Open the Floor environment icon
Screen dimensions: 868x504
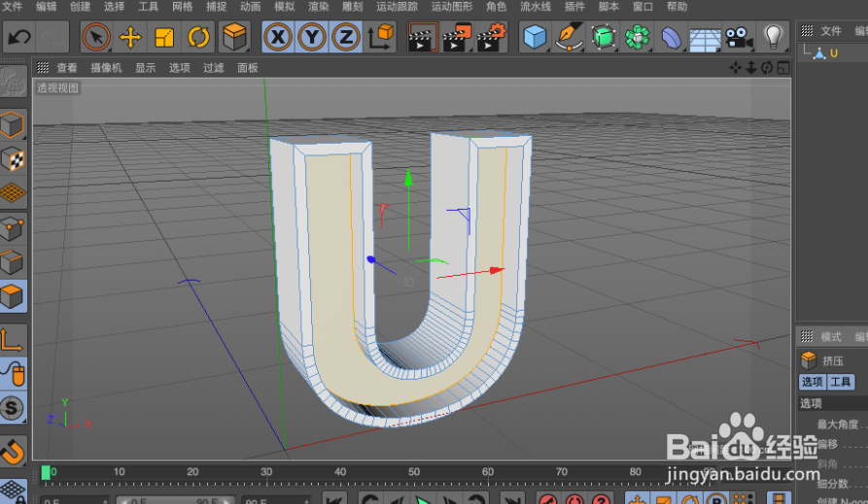[706, 39]
